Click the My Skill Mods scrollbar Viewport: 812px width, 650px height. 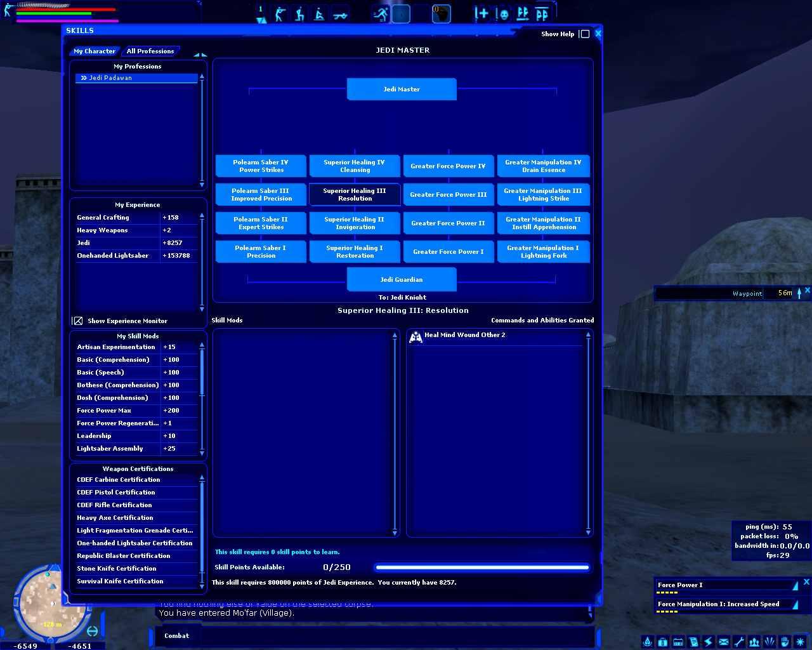point(202,399)
